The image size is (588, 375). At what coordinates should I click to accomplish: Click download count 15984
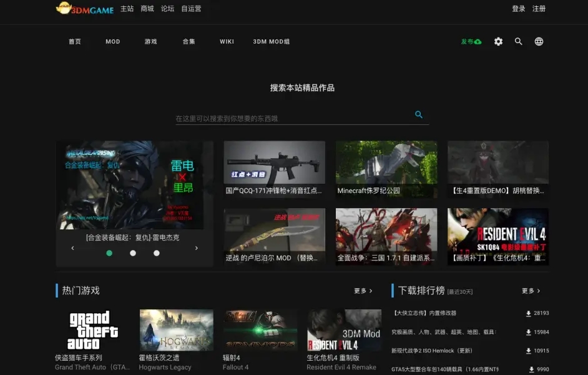[542, 332]
